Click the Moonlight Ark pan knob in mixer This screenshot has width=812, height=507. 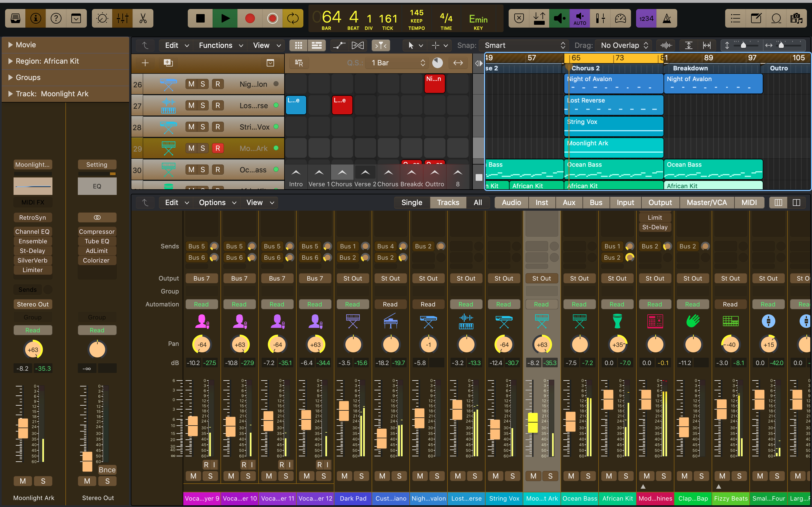point(542,344)
